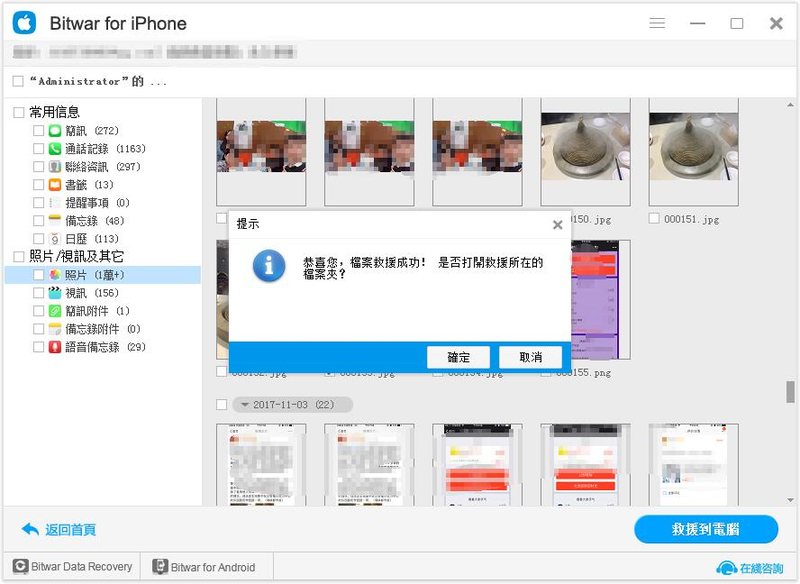Select 日歷 (113) category
Viewport: 800px width, 584px height.
(92, 239)
